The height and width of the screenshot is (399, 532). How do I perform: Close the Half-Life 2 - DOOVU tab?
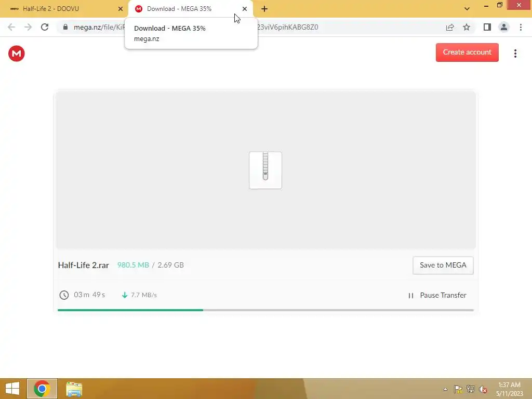121,9
